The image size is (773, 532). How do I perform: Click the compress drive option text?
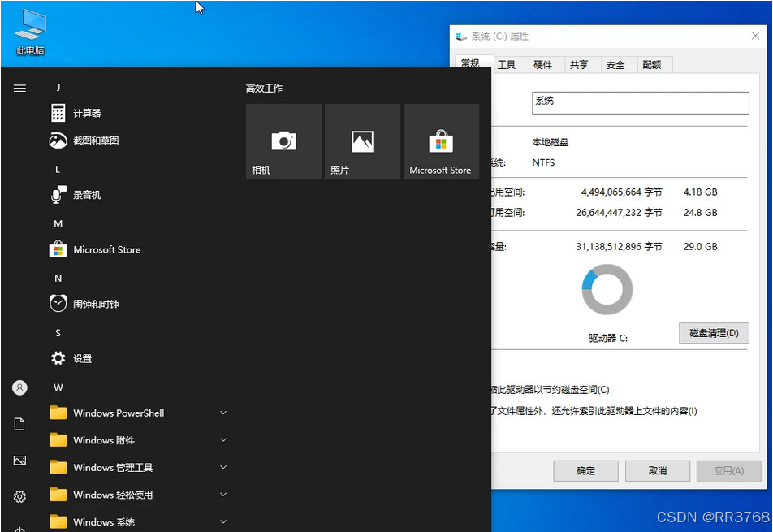551,390
